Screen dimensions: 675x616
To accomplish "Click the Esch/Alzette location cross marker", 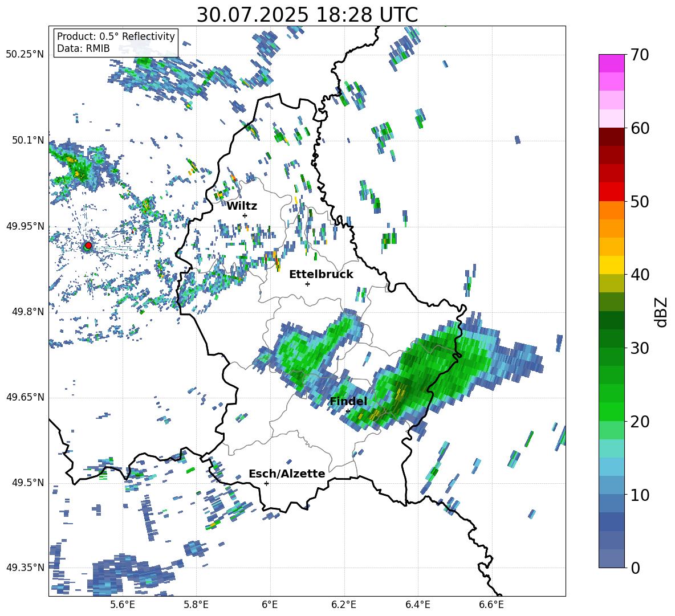I will click(x=266, y=483).
